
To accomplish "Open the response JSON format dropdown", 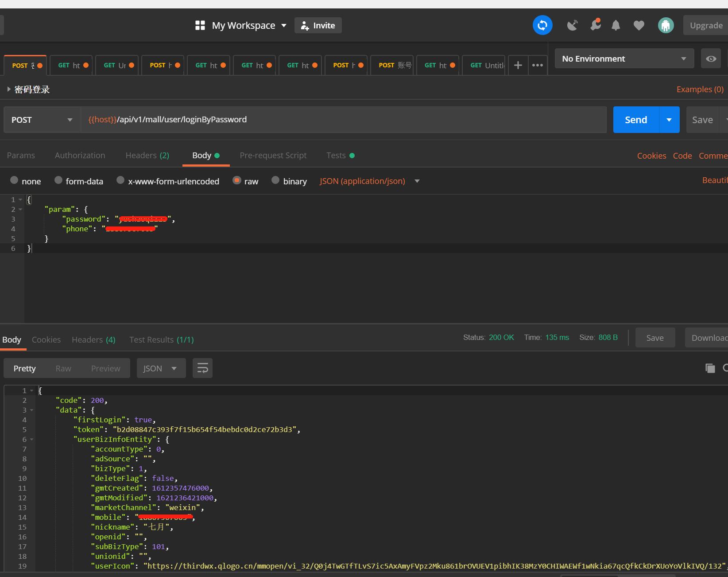I will 161,368.
